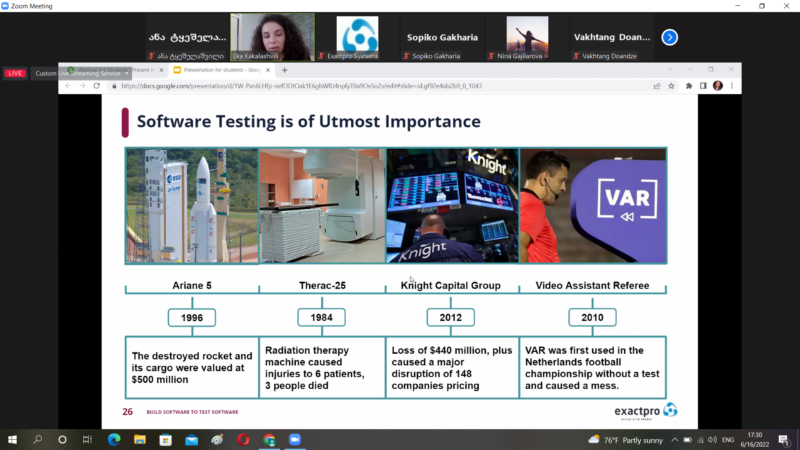Screen dimensions: 800x450
Task: Select Exactpro Systems participant tile
Action: (x=357, y=37)
